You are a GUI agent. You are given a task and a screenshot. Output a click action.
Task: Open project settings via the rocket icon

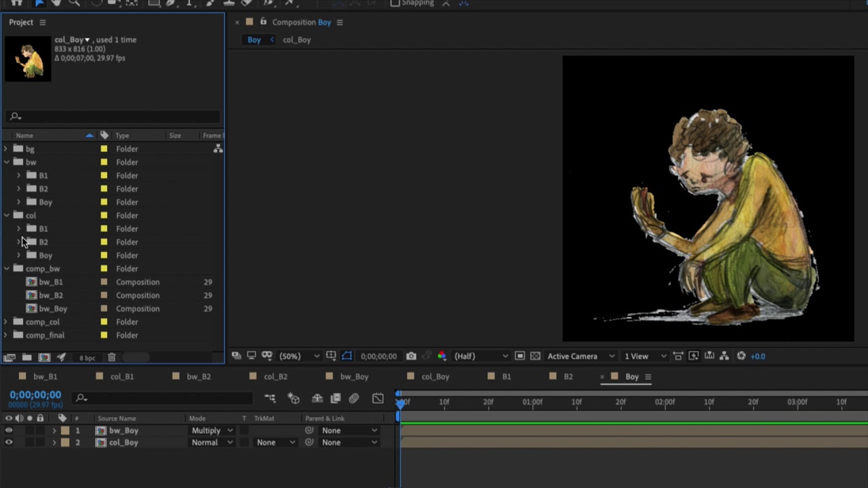pyautogui.click(x=61, y=357)
